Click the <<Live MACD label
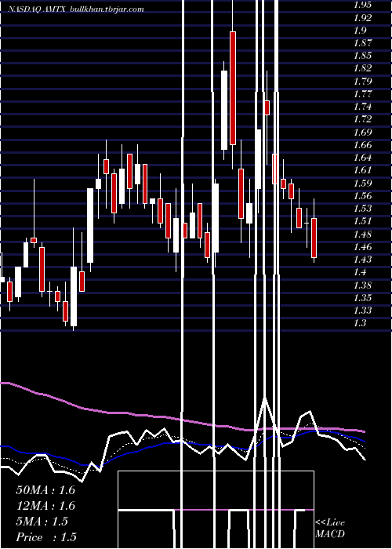Screen dimensions: 392x549 (x=330, y=528)
